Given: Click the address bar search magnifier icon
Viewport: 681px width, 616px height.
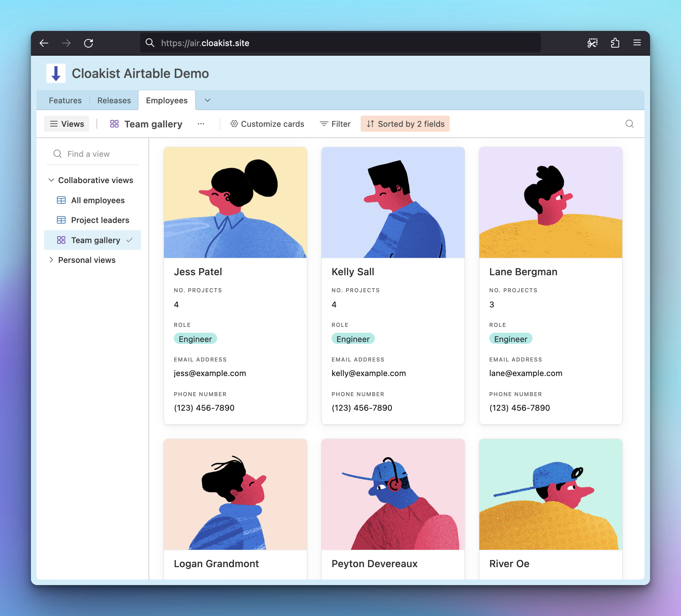Looking at the screenshot, I should tap(150, 43).
